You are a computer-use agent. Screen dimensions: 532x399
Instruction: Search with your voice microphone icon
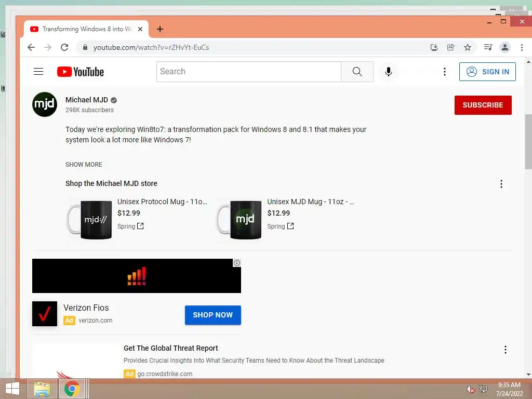389,72
